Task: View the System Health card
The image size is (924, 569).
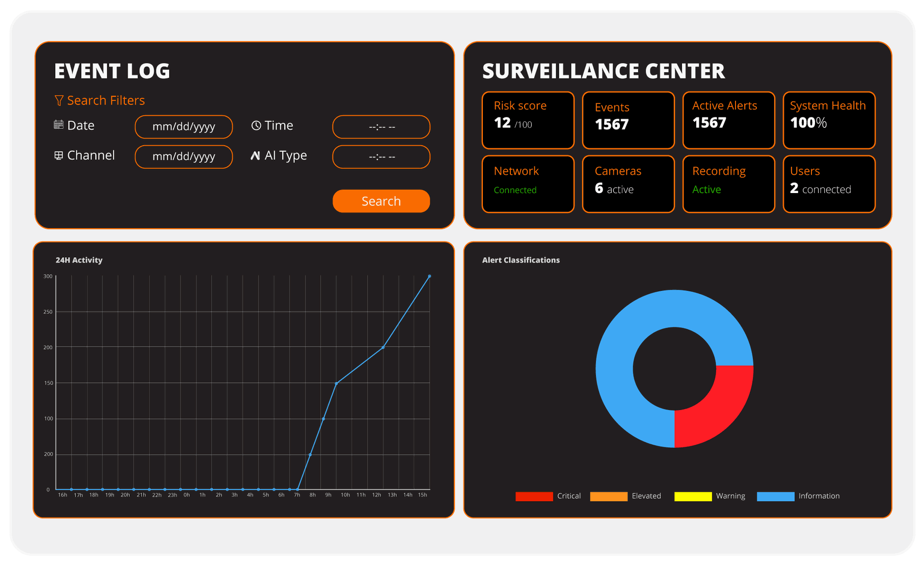Action: point(829,120)
